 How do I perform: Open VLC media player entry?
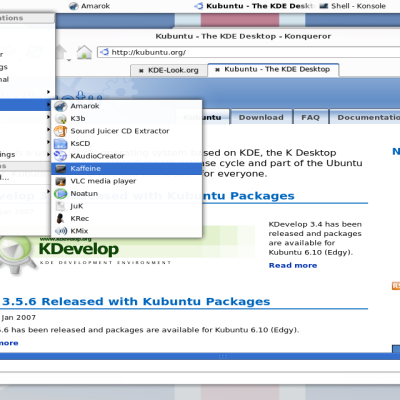pos(127,181)
